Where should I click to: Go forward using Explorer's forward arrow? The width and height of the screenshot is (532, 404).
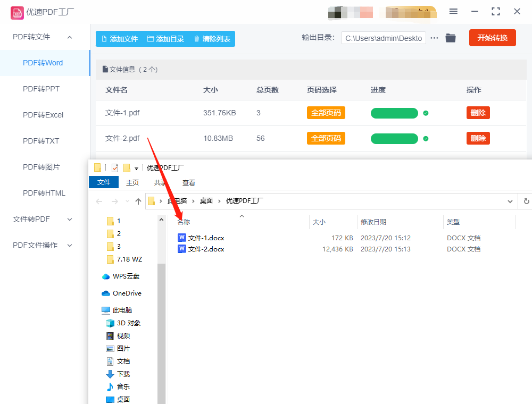point(115,201)
